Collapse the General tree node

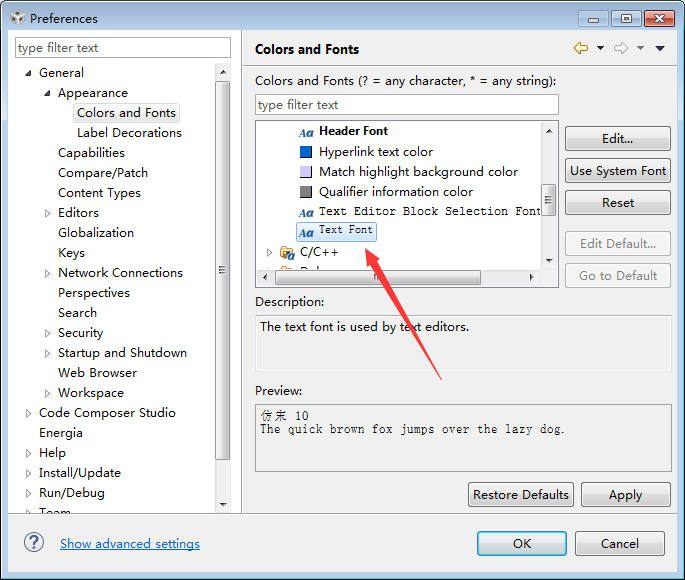28,73
